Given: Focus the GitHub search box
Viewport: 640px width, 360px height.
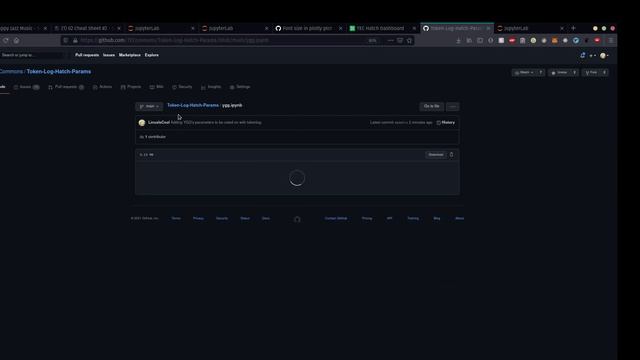Looking at the screenshot, I should (32, 55).
